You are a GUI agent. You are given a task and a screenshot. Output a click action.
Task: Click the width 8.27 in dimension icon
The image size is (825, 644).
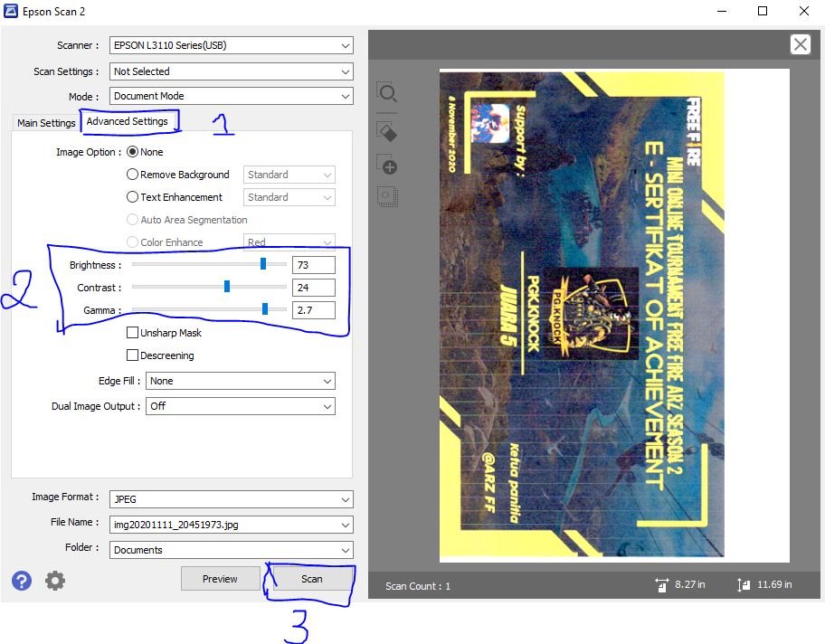click(661, 584)
